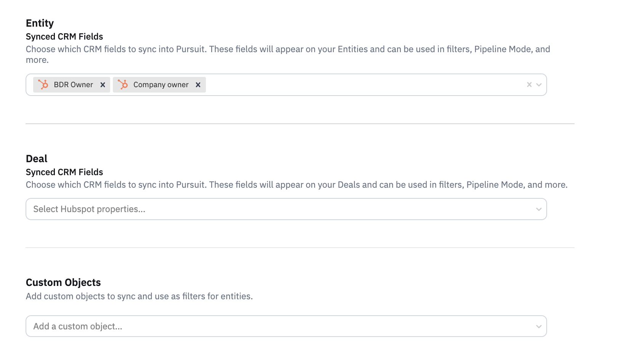Expand the Entity CRM fields dropdown arrow
Screen dimensions: 642x364
coord(539,85)
